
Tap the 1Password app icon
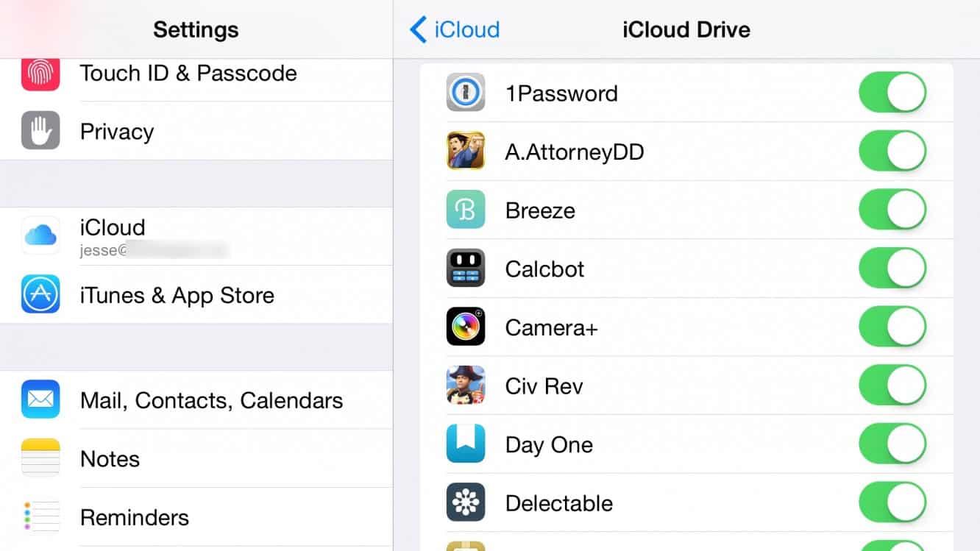point(466,93)
